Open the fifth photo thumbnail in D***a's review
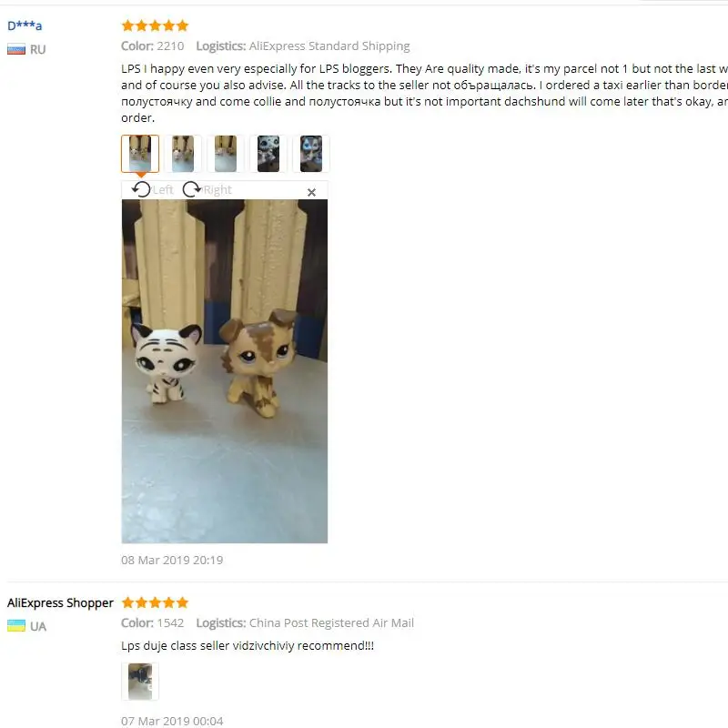 click(311, 154)
